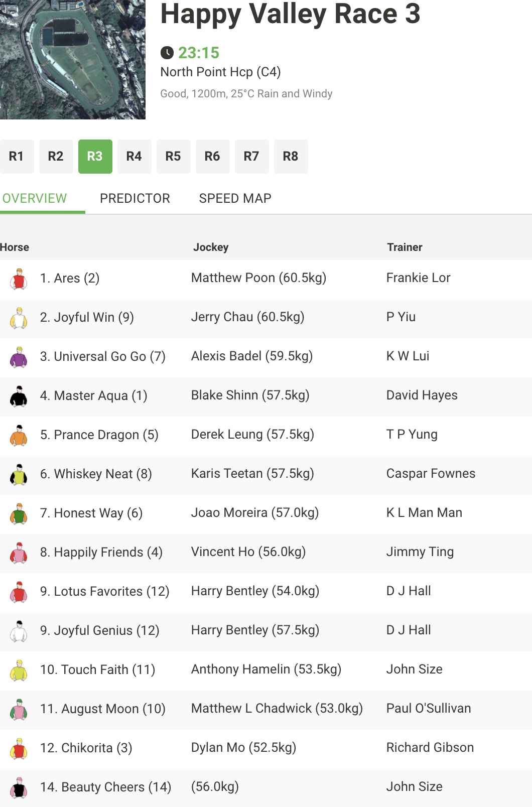Image resolution: width=532 pixels, height=807 pixels.
Task: Select the highlighted R3 race button
Action: coord(95,157)
